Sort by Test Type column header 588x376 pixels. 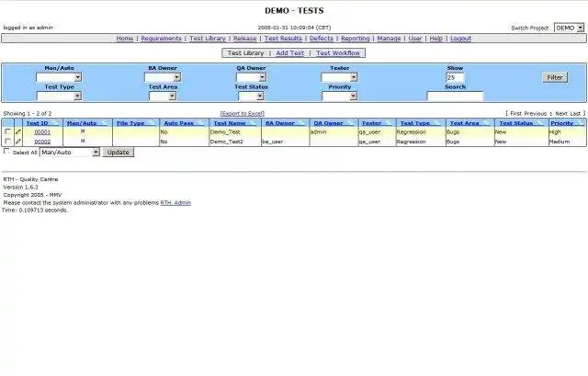(414, 123)
